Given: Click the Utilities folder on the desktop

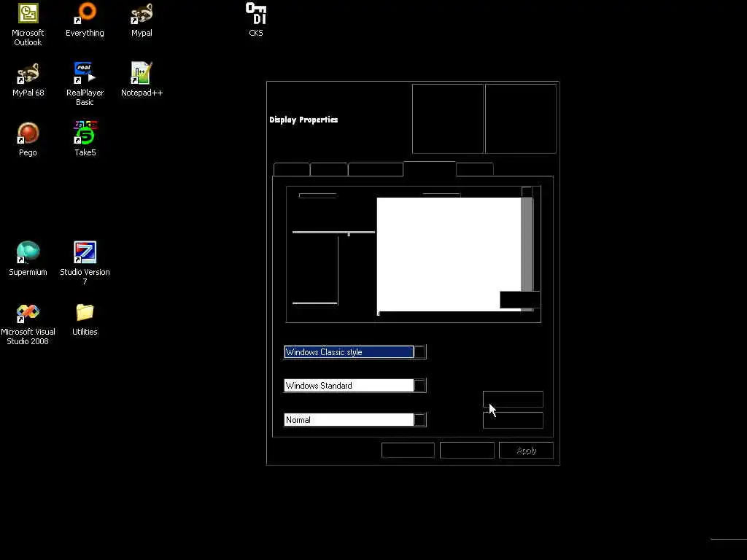Looking at the screenshot, I should [x=85, y=320].
